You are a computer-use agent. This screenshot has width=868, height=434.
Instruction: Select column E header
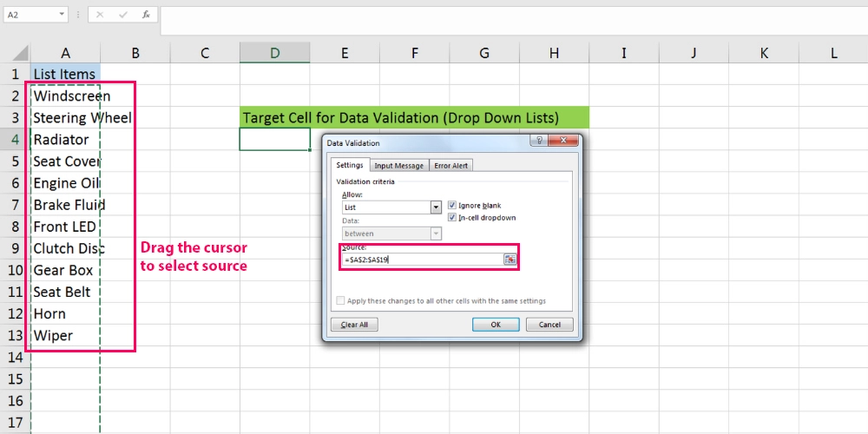pyautogui.click(x=345, y=53)
